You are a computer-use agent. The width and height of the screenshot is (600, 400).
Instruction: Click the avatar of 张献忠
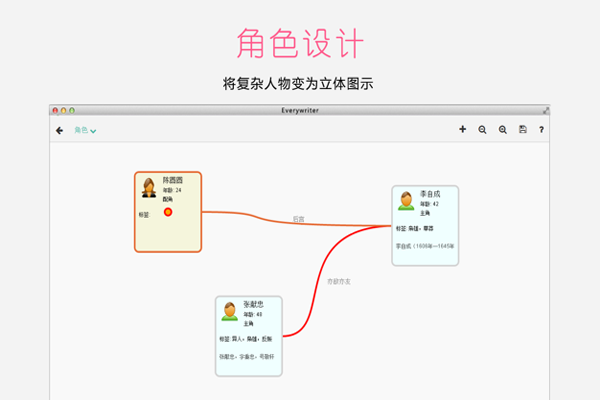[x=230, y=312]
